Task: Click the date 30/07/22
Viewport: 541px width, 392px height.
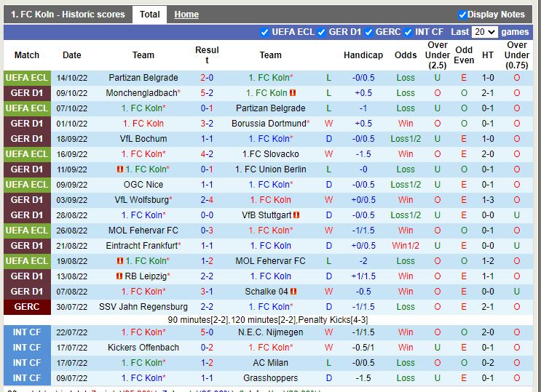Action: pos(72,307)
